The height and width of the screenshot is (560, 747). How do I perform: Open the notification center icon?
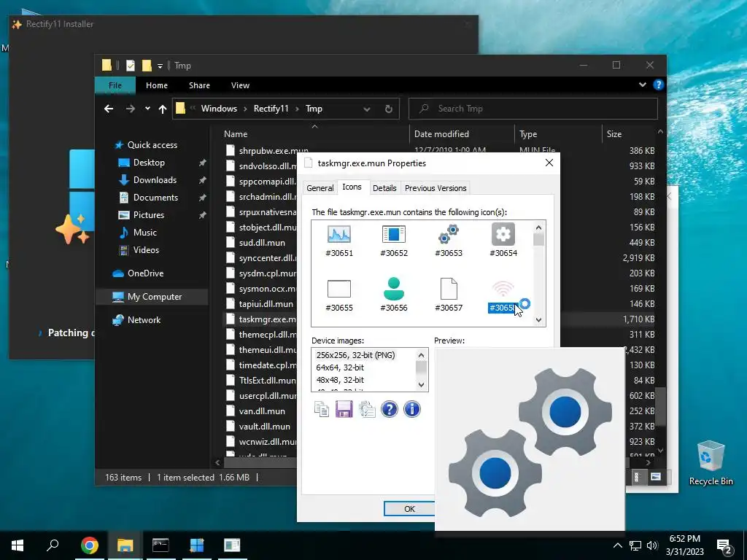pos(724,545)
